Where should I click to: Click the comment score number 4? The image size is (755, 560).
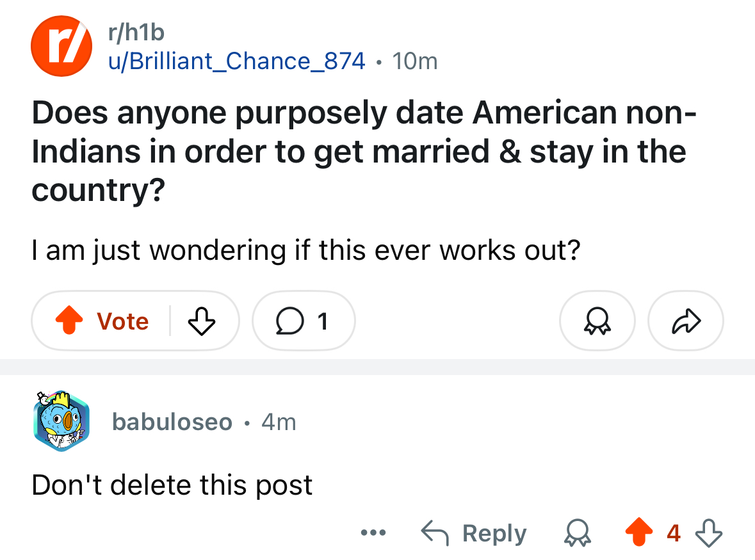[674, 533]
